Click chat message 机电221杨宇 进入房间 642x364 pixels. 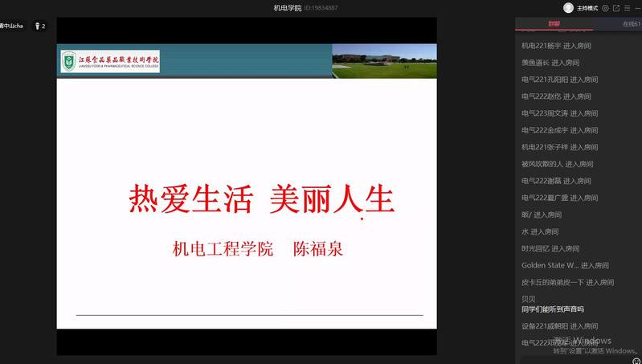556,46
